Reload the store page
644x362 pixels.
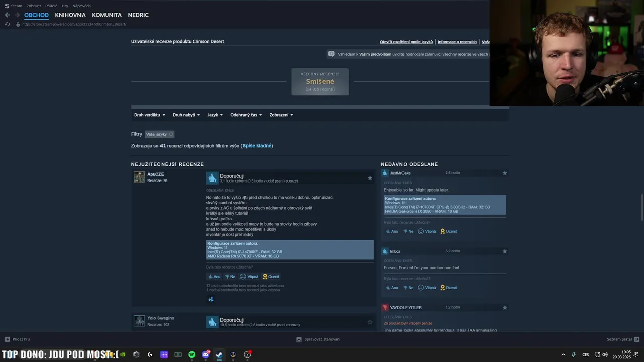pos(7,24)
